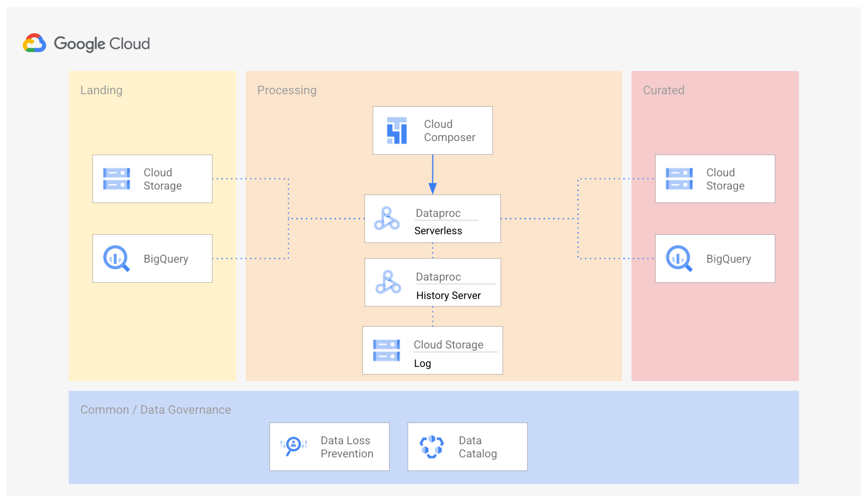Screen dimensions: 868x499
Task: Select the Dataproc Serverless icon
Action: click(x=387, y=218)
